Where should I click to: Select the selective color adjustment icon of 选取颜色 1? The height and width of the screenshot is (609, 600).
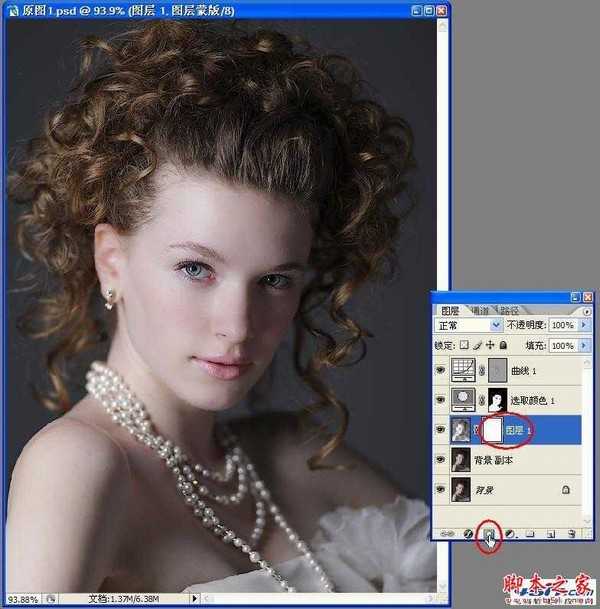click(463, 400)
